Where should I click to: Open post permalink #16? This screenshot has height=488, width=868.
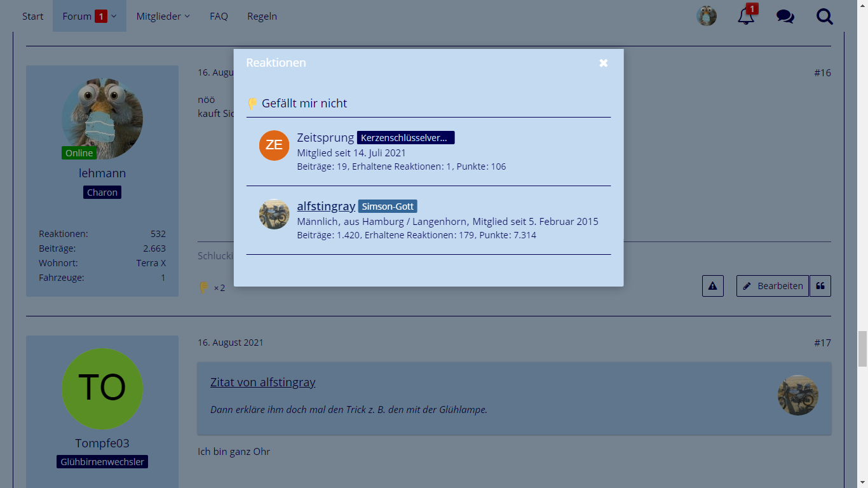pos(822,72)
